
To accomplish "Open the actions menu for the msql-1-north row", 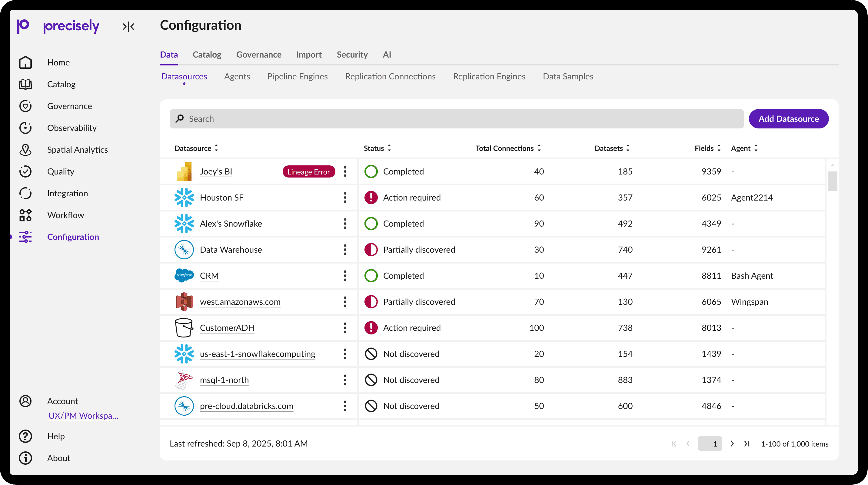I will (x=345, y=380).
